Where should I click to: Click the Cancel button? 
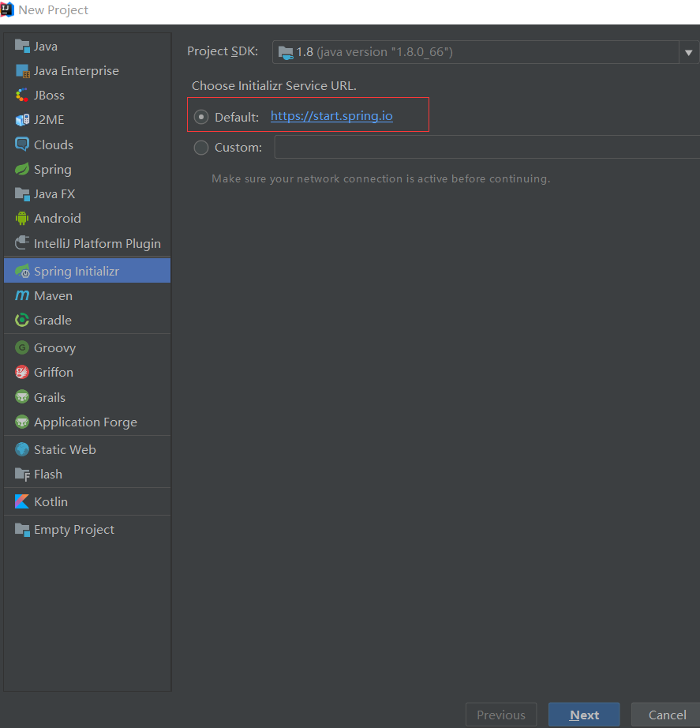[667, 715]
